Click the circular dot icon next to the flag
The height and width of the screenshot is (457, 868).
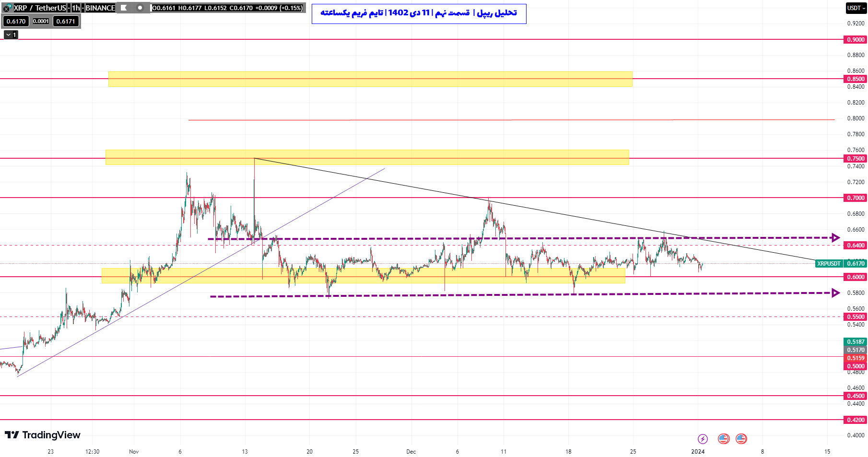(x=140, y=8)
